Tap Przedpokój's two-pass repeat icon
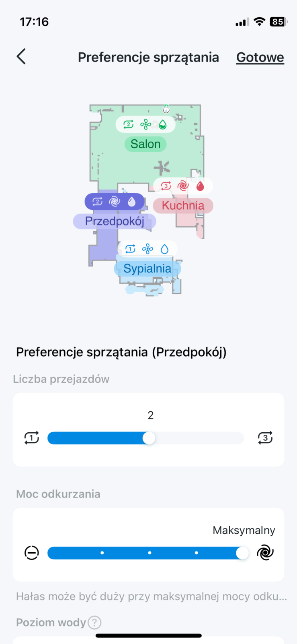This screenshot has width=297, height=644. 98,201
